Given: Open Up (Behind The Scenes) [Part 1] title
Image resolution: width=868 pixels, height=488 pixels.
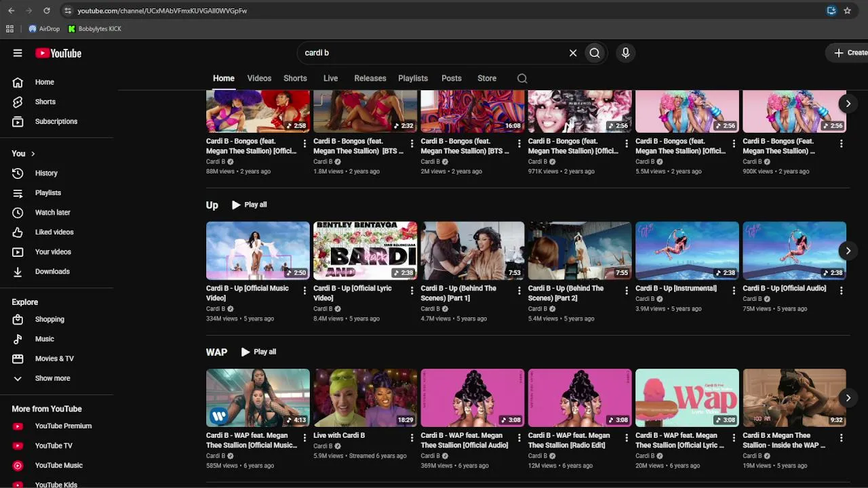Looking at the screenshot, I should pyautogui.click(x=458, y=293).
